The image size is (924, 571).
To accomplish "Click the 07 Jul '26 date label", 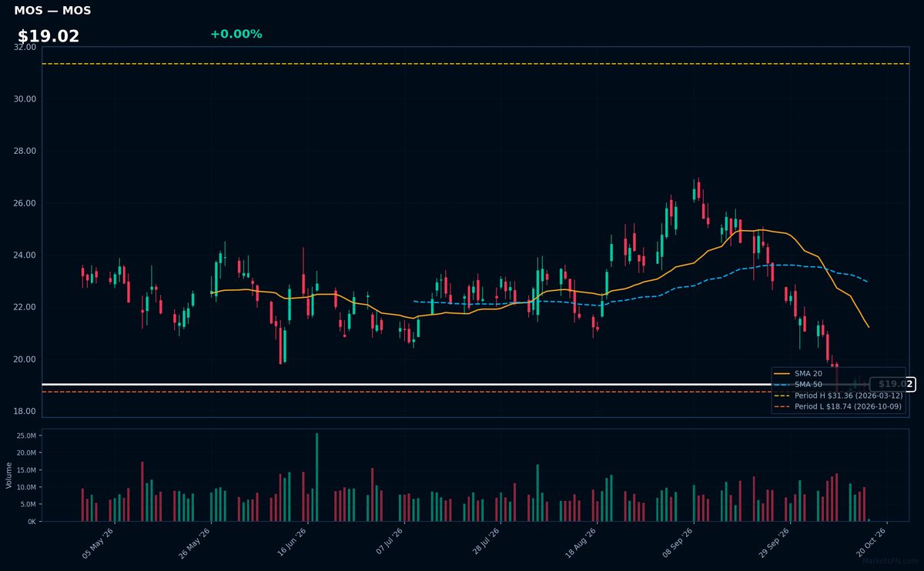I will click(x=389, y=543).
